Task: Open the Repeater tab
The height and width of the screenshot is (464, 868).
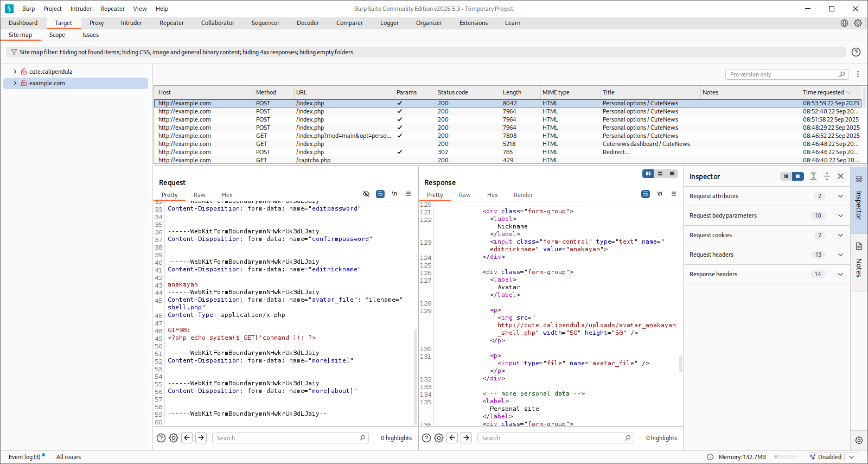Action: [171, 23]
